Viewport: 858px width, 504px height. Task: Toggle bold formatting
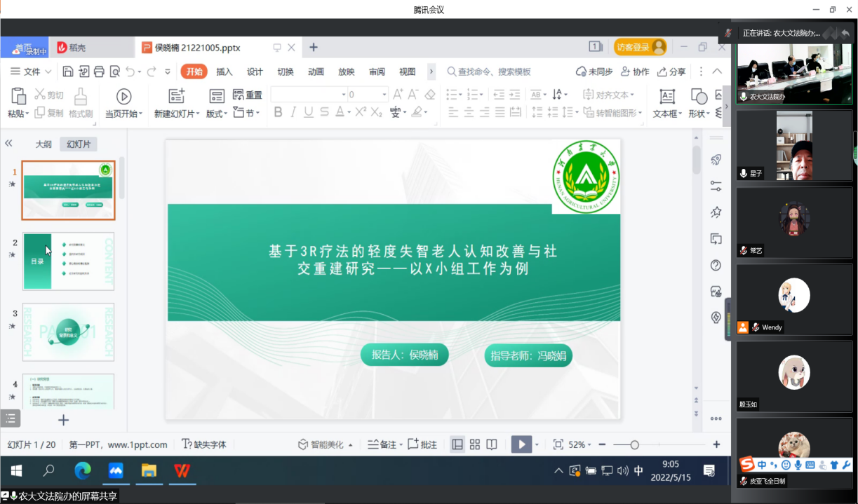278,112
